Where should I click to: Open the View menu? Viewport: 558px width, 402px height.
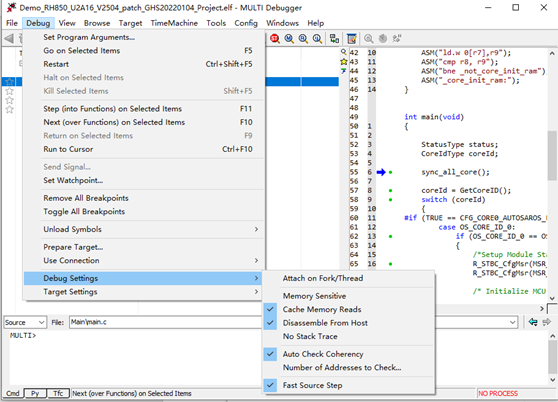tap(67, 23)
